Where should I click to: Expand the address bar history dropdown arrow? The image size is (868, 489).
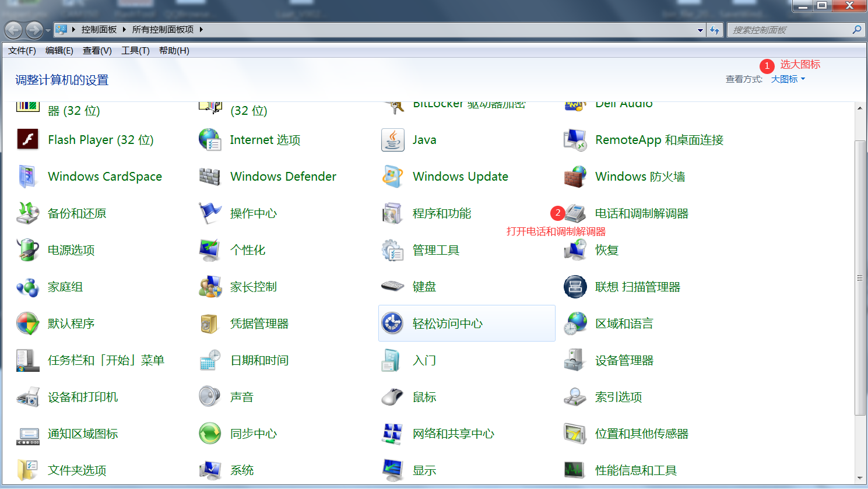[x=700, y=30]
